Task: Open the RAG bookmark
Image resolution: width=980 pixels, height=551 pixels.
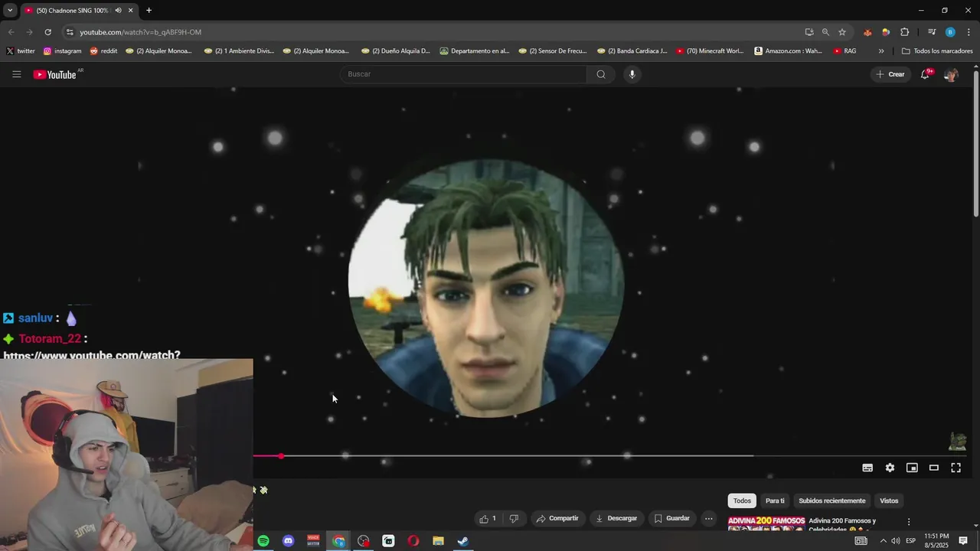Action: point(844,51)
